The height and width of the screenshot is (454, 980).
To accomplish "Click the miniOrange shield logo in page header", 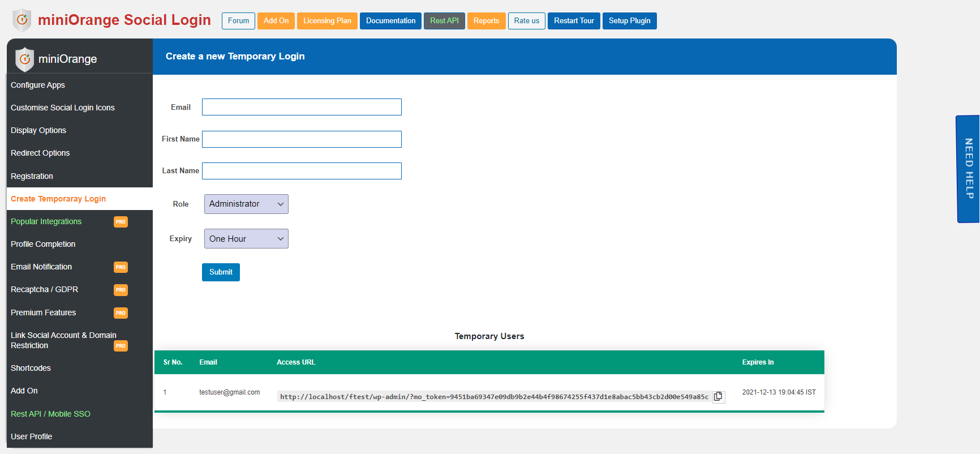I will click(x=22, y=20).
